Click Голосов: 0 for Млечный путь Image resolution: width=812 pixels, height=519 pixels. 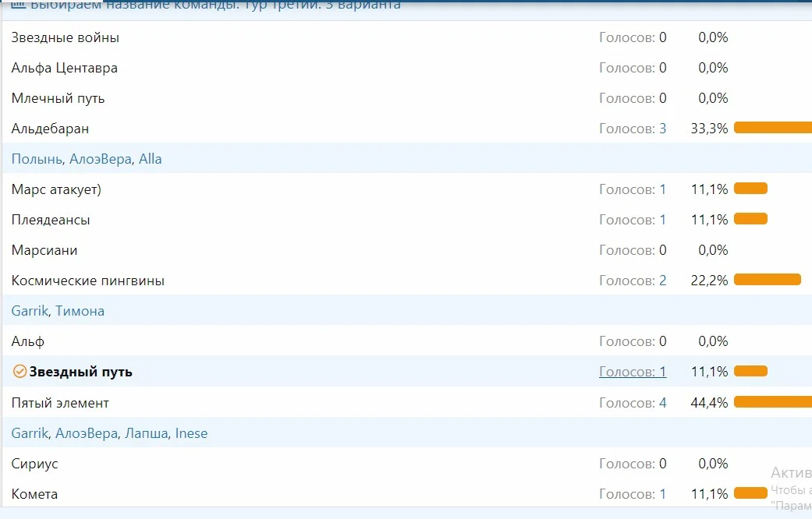(x=633, y=98)
